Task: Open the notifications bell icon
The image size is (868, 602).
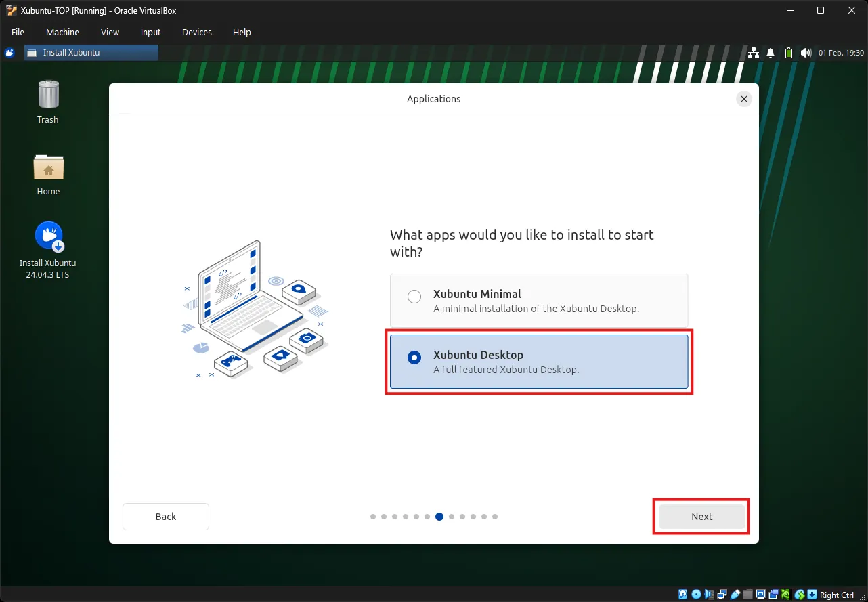Action: [771, 53]
